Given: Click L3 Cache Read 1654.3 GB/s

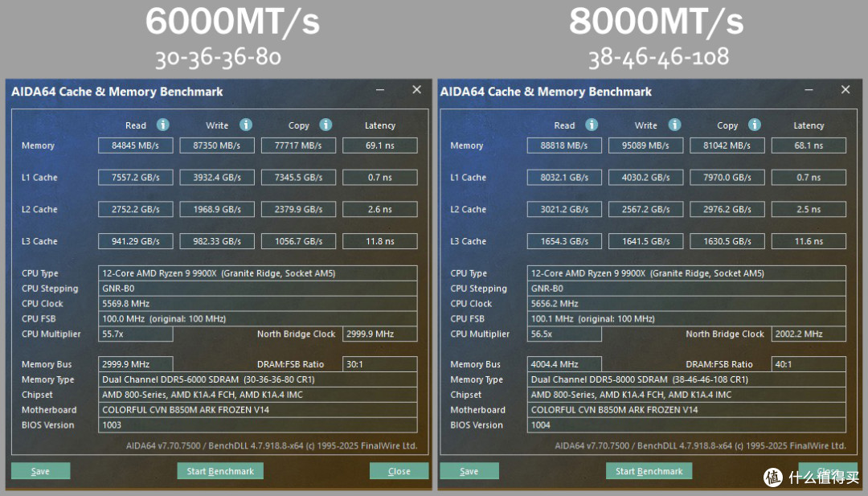Looking at the screenshot, I should point(564,241).
